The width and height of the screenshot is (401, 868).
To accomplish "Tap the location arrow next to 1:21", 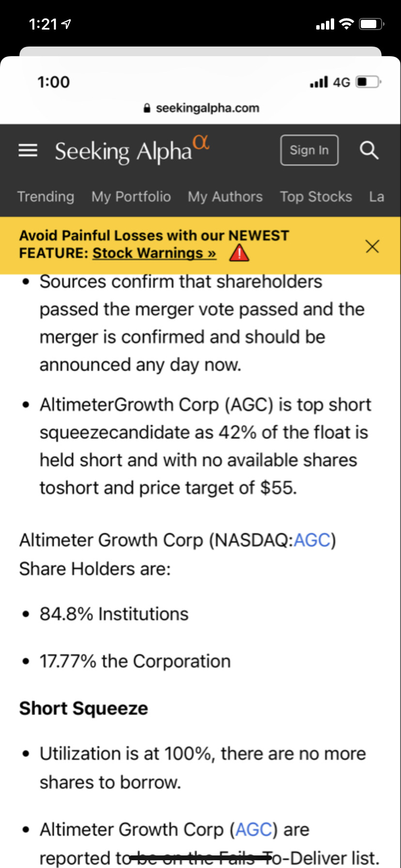I will click(x=66, y=24).
